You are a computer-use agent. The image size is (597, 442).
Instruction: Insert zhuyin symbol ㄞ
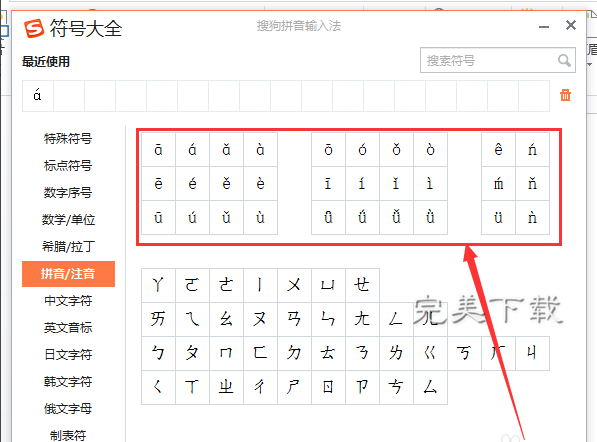158,319
